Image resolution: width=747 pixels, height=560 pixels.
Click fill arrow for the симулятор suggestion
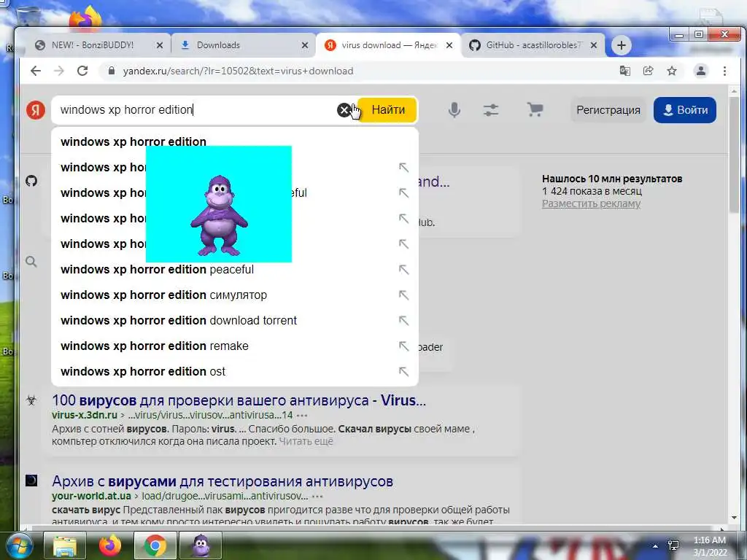click(x=403, y=295)
